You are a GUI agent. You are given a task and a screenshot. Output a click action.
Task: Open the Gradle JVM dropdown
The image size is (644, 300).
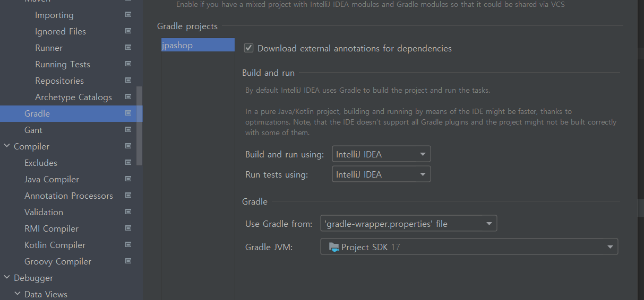(469, 247)
